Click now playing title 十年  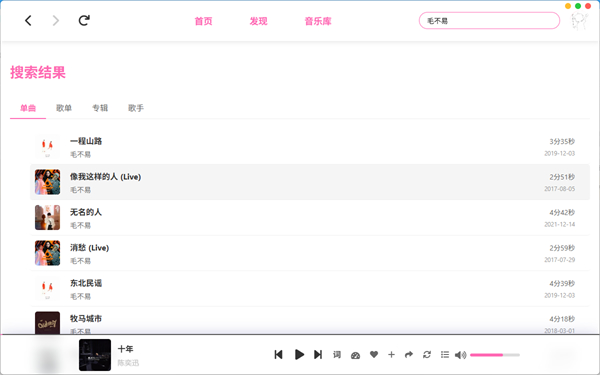click(x=126, y=349)
